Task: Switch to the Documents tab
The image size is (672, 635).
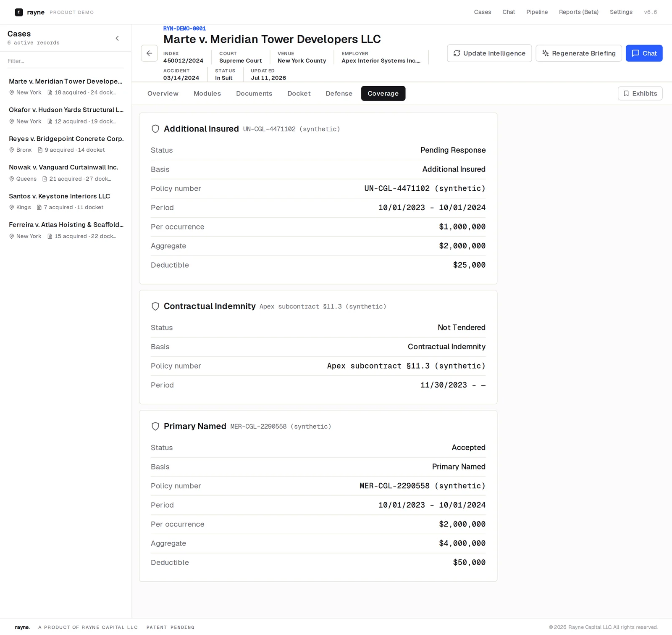Action: pos(254,93)
